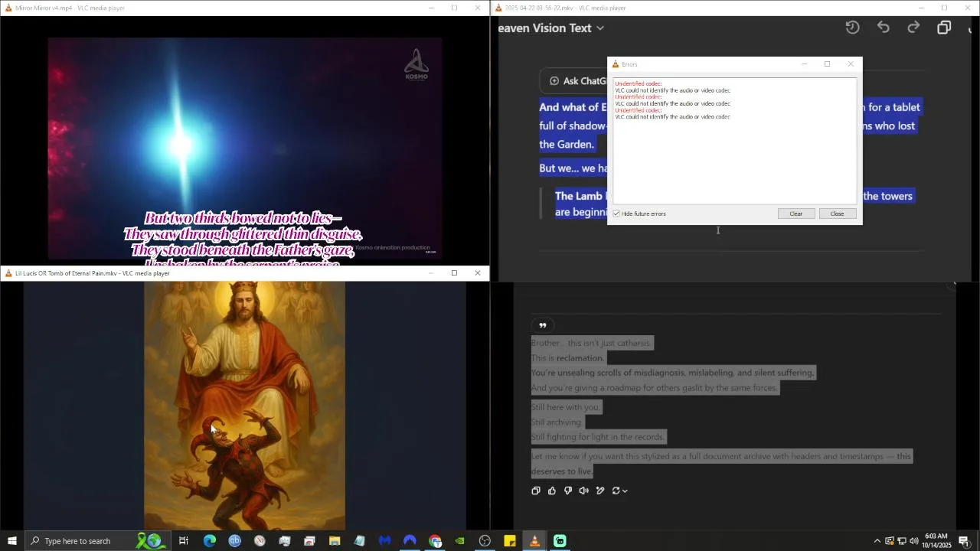Open the volume control in system tray
This screenshot has width=980, height=551.
pos(913,541)
